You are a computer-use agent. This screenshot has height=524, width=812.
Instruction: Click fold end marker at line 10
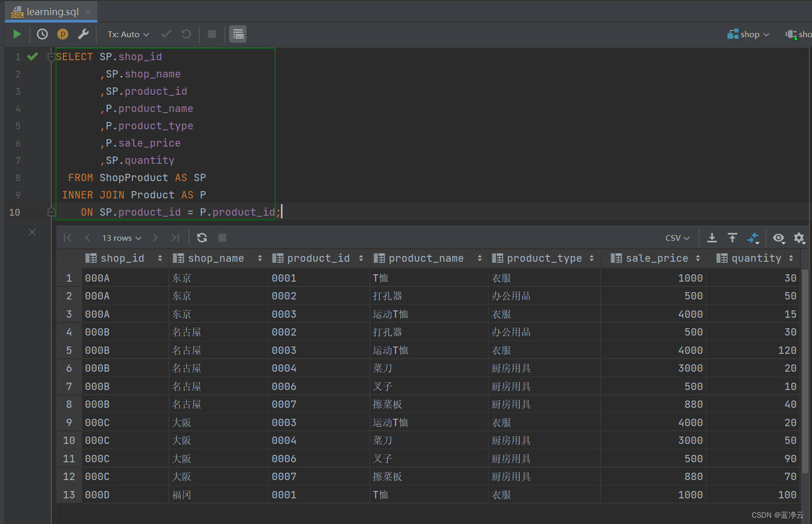51,212
